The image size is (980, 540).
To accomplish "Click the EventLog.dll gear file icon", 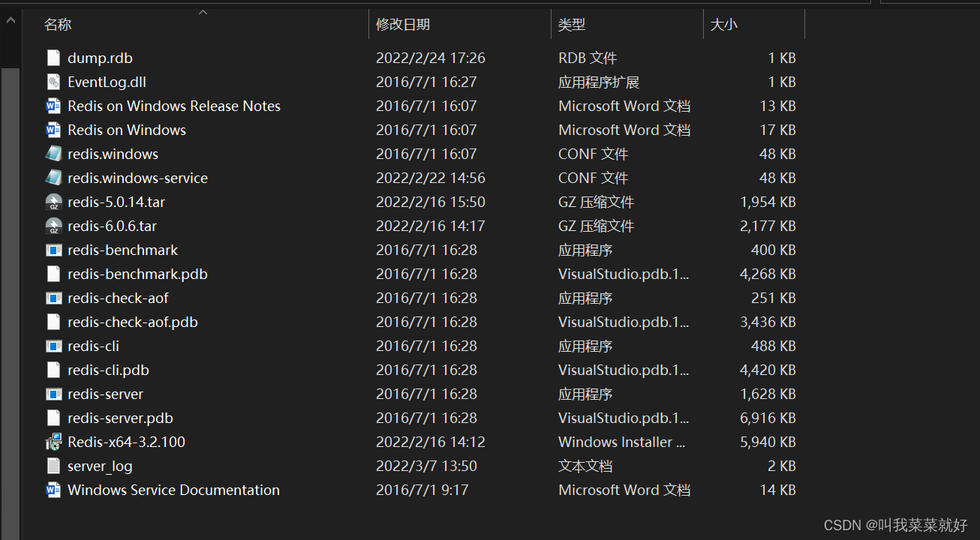I will (53, 82).
